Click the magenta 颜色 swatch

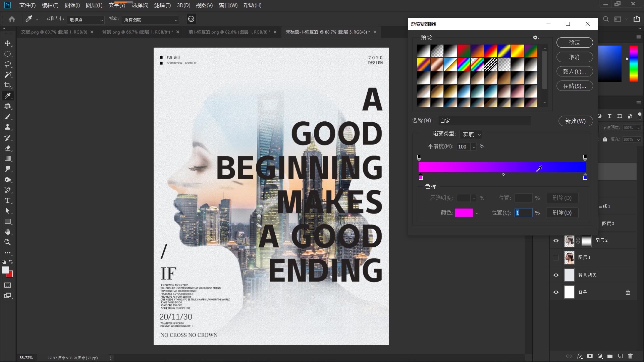pos(464,213)
